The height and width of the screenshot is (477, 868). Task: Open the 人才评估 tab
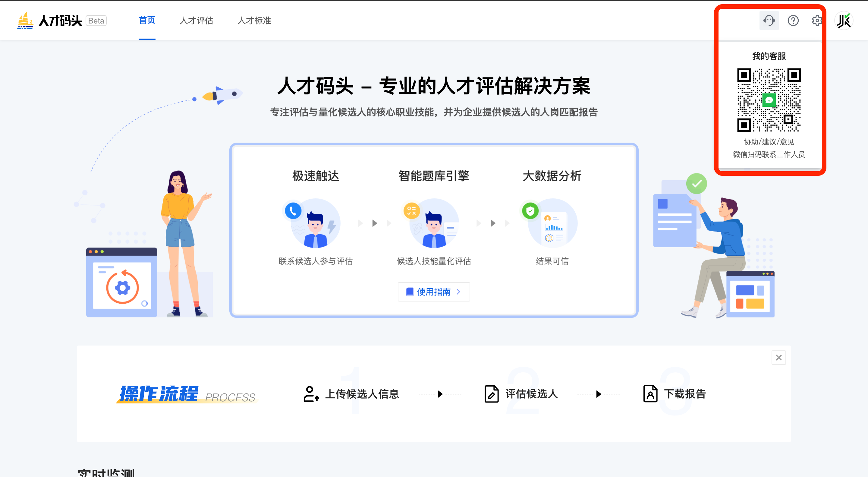197,21
